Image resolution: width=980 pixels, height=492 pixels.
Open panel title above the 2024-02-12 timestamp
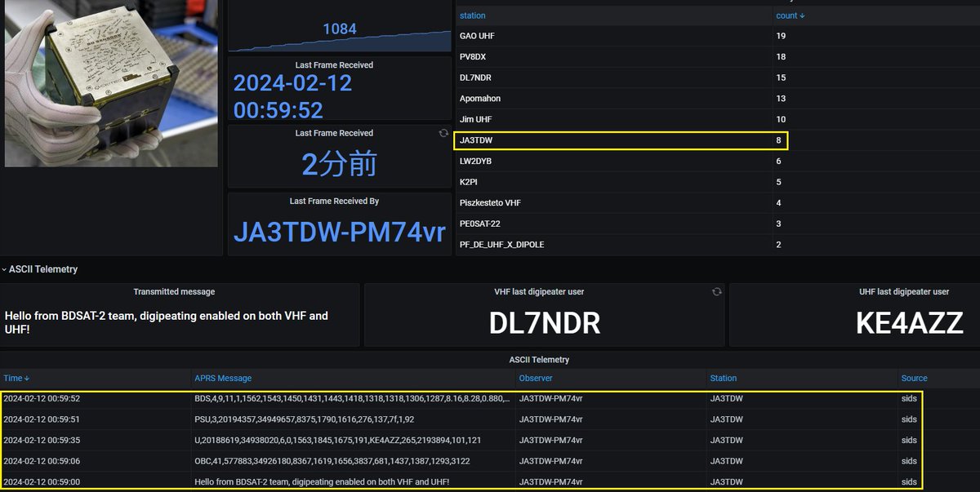pos(334,65)
